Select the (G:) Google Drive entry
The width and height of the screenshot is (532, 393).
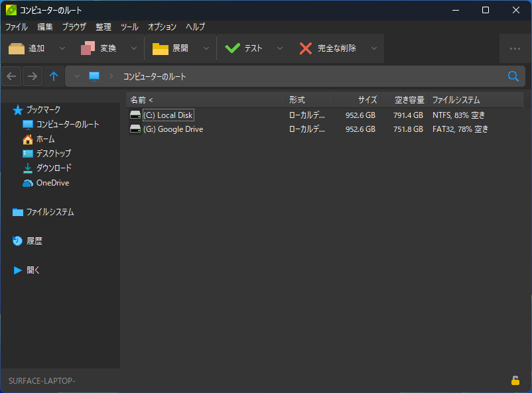172,129
